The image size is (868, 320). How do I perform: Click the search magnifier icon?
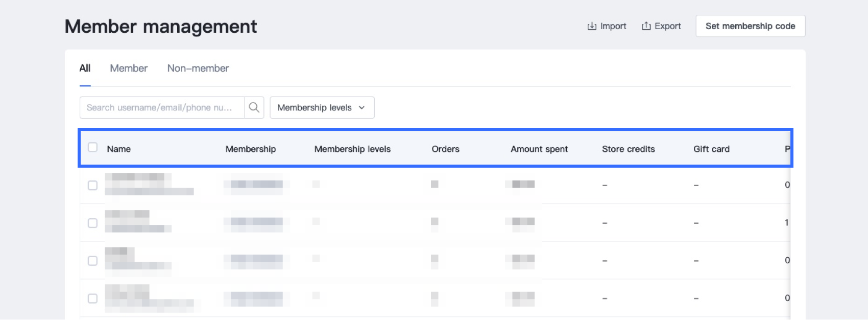click(x=254, y=107)
